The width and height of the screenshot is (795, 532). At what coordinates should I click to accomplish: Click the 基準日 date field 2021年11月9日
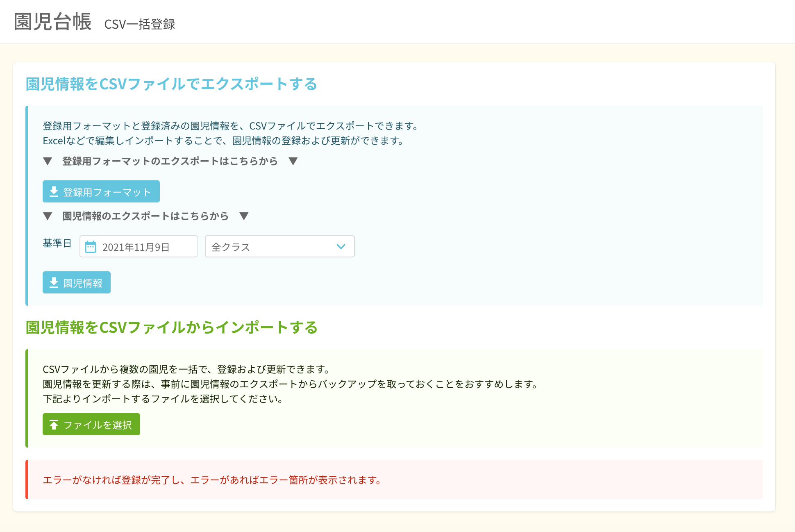coord(139,246)
